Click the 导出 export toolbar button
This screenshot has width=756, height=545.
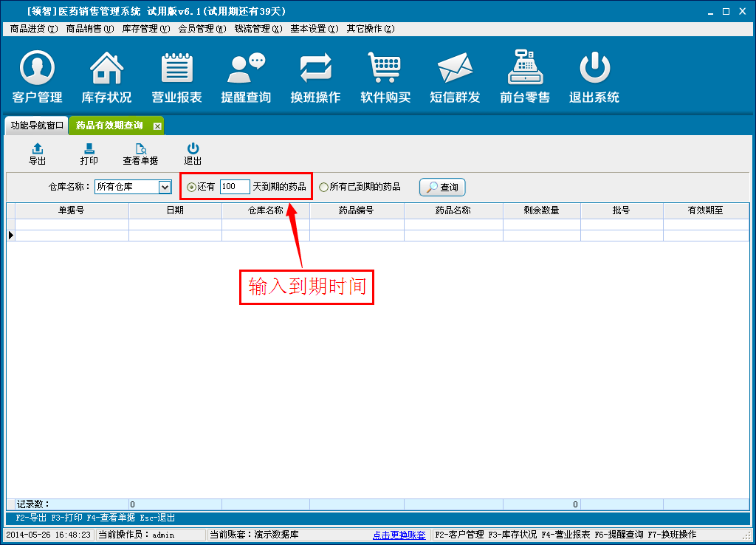point(37,154)
